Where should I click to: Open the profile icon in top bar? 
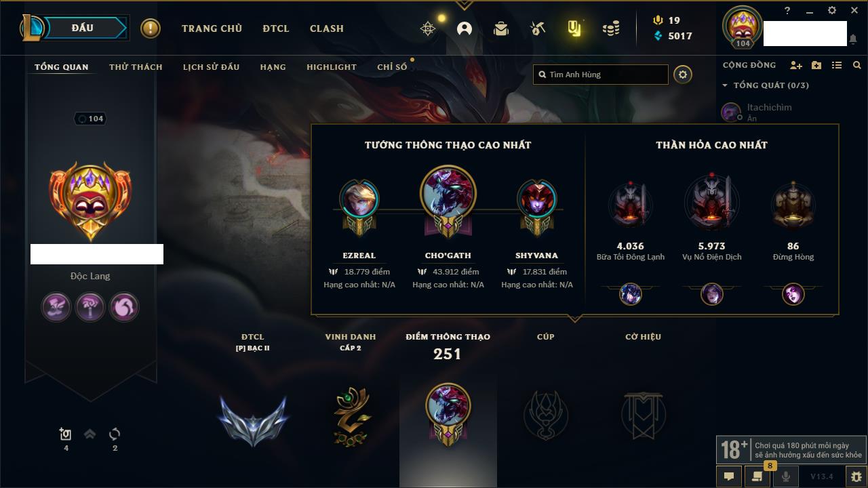465,28
